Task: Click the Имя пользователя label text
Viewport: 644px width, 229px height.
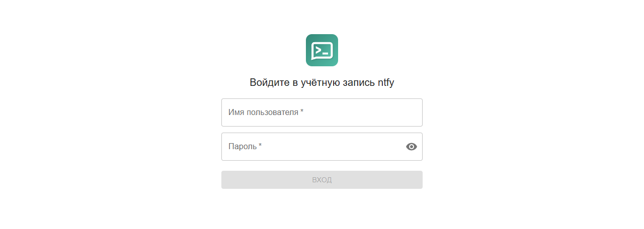Action: [x=263, y=112]
